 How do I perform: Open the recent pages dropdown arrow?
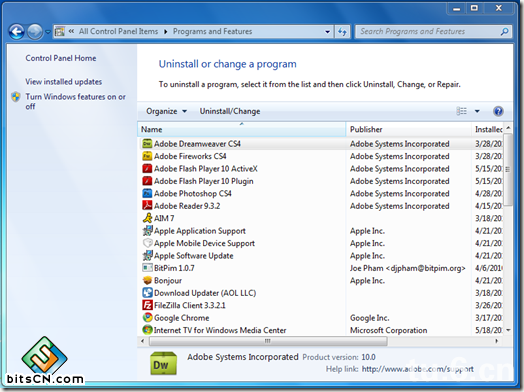(x=48, y=32)
